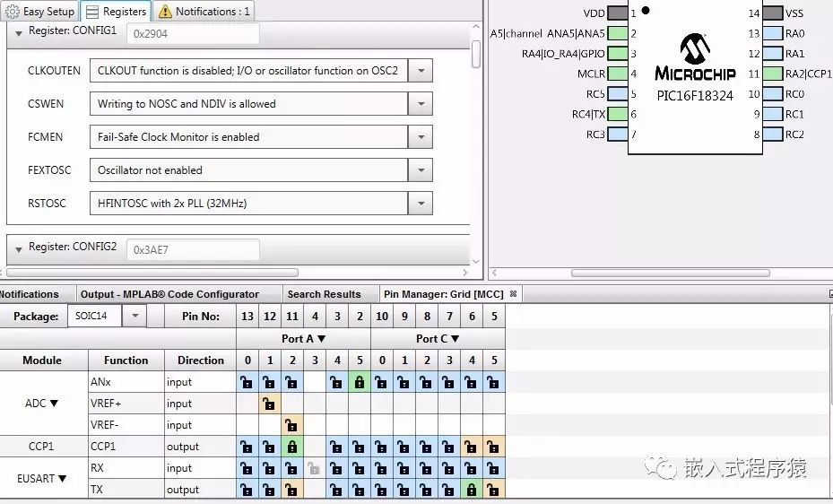Click the registers panel vertical scrollbar thumb
This screenshot has height=504, width=833.
(x=476, y=54)
